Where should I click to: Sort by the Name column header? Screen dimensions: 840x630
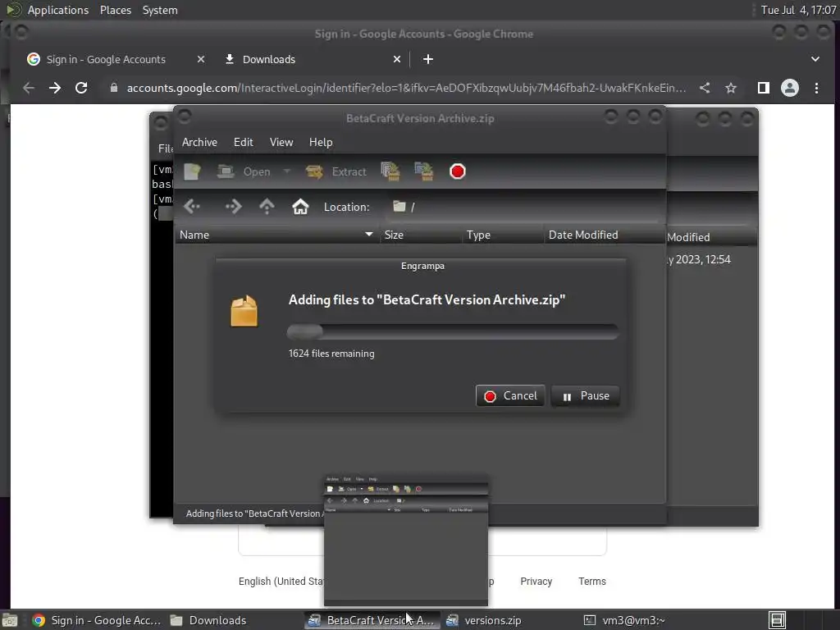(276, 235)
